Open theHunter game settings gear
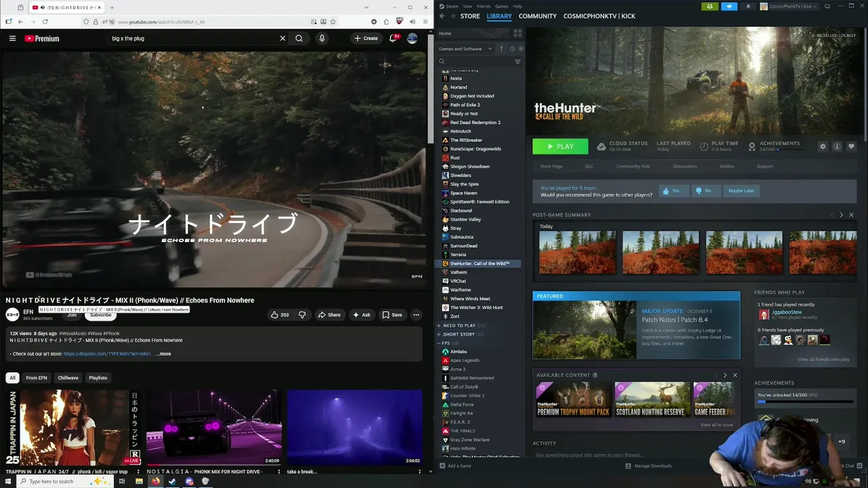This screenshot has height=488, width=868. click(x=823, y=146)
